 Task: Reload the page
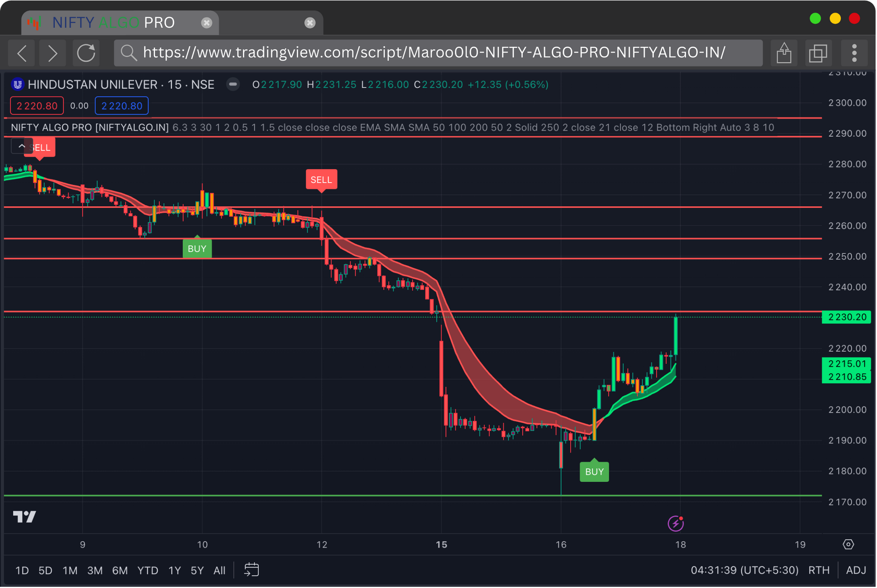coord(86,53)
